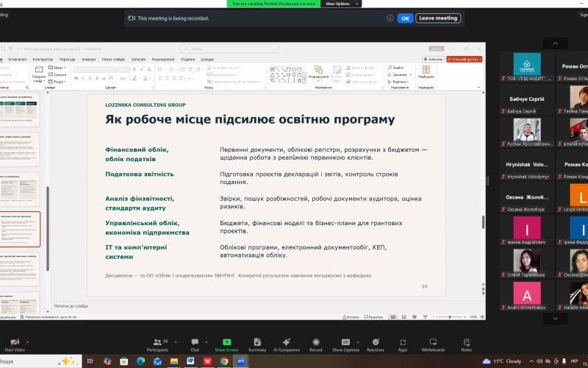Open the Переходи ribbon tab
The image size is (588, 368).
pos(67,60)
